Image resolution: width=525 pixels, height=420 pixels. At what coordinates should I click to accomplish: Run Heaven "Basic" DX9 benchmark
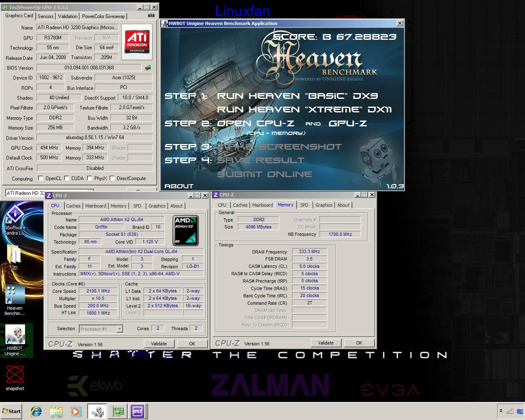297,96
